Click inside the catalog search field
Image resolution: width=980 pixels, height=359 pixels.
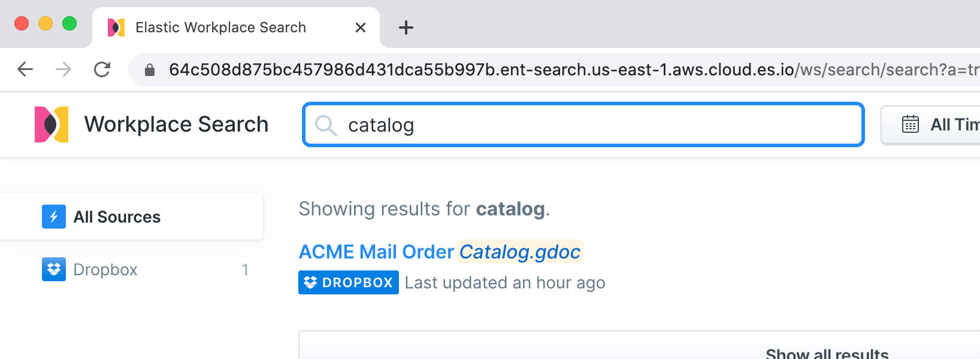pyautogui.click(x=539, y=125)
